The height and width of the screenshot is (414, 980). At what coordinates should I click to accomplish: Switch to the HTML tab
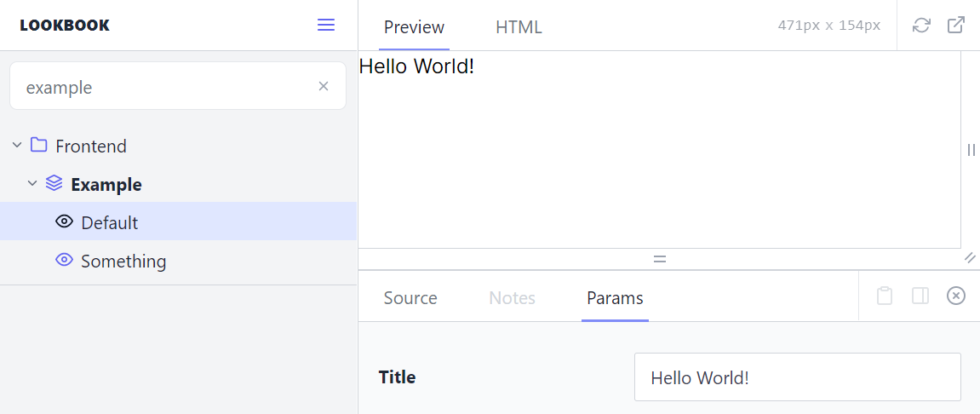coord(519,27)
